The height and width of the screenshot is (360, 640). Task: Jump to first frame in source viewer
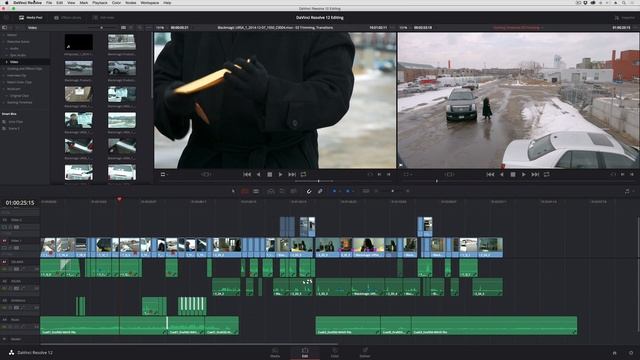point(247,174)
